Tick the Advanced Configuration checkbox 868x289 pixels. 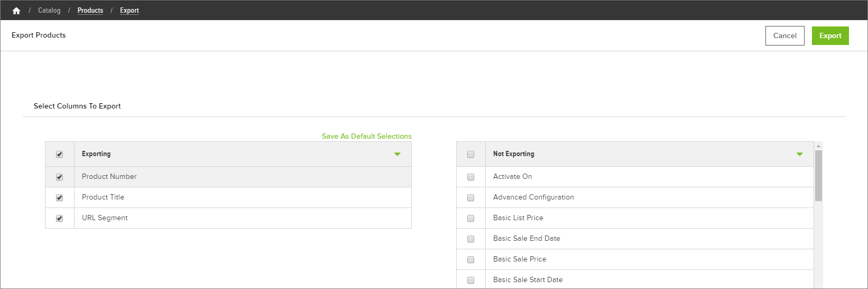click(x=470, y=198)
